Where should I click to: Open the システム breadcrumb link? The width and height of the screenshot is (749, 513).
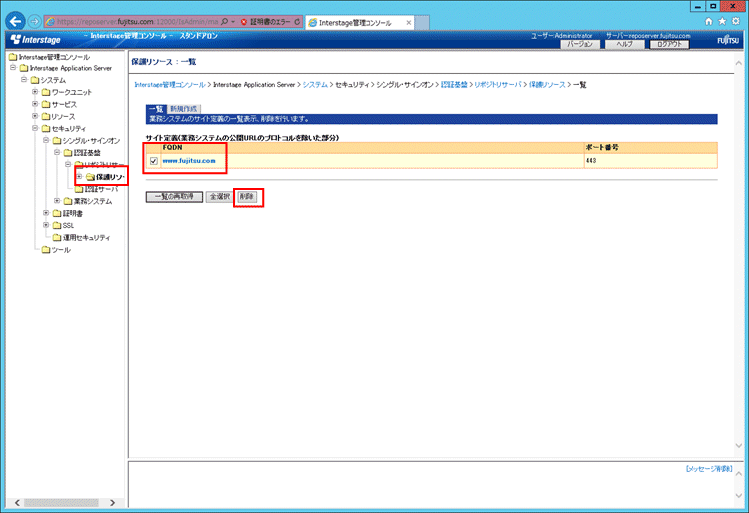pyautogui.click(x=315, y=85)
